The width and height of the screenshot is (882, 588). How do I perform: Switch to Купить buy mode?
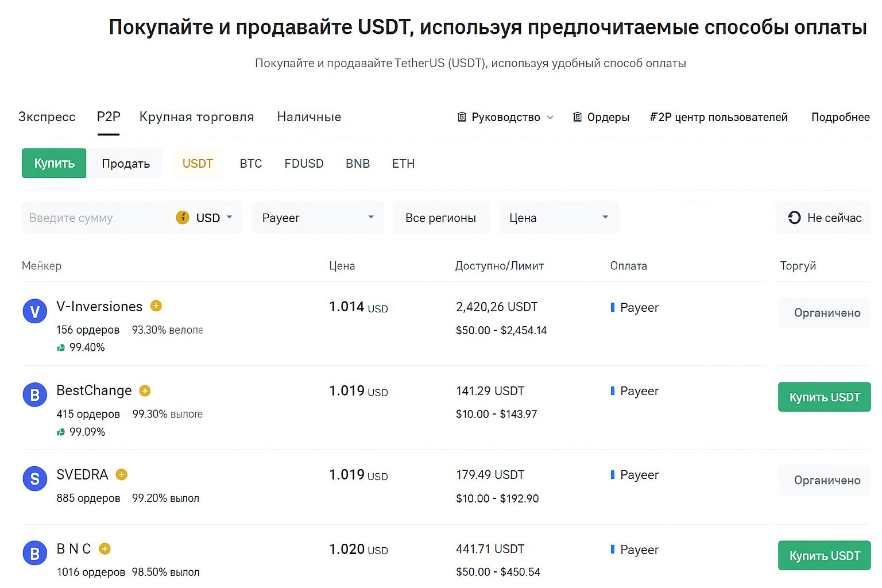(54, 163)
